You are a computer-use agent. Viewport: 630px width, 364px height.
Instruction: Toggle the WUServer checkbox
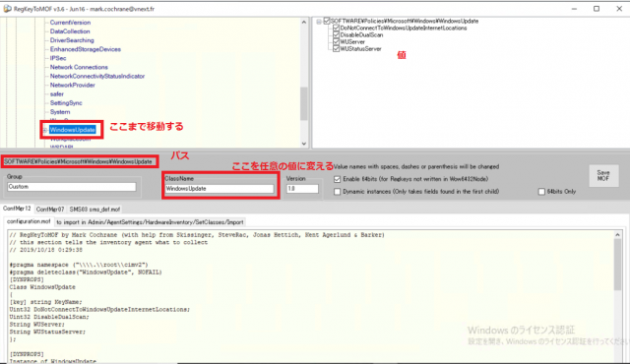pyautogui.click(x=337, y=41)
